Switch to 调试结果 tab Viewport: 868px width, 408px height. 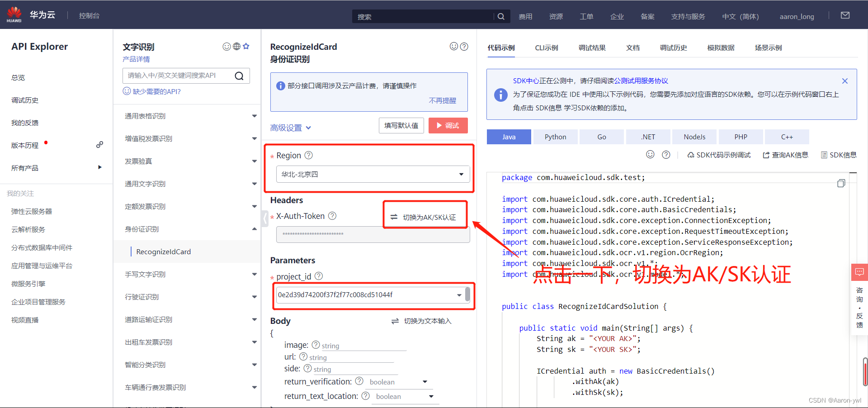click(x=592, y=47)
